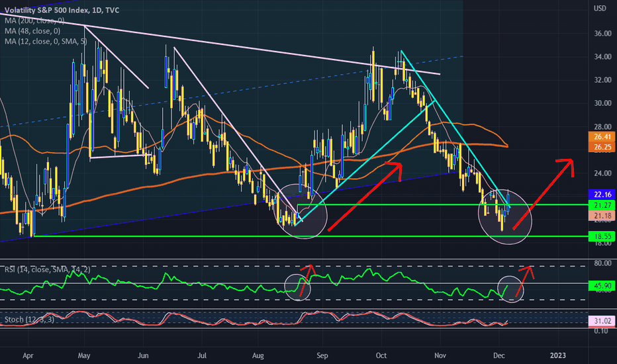Screen dimensions: 617x364
Task: Click the 24.00 price axis tick
Action: click(602, 173)
